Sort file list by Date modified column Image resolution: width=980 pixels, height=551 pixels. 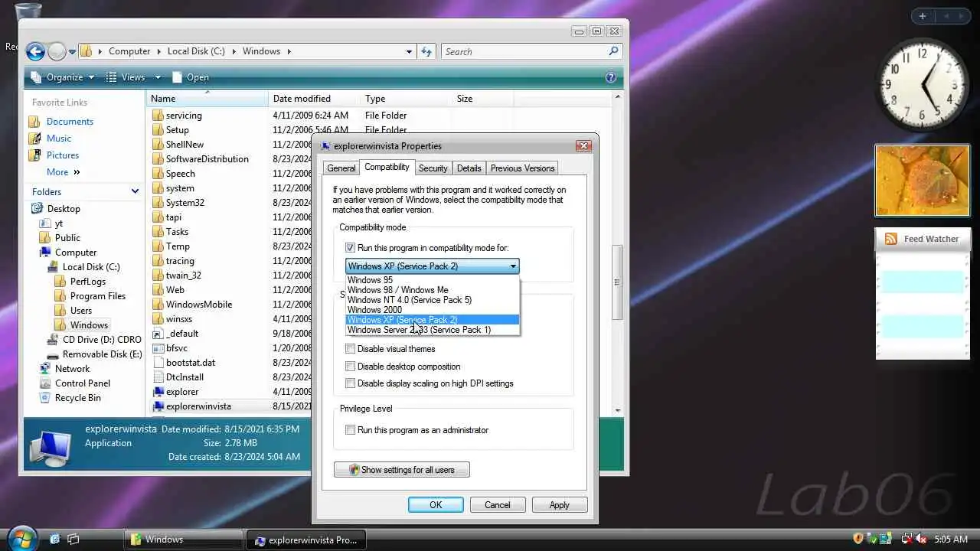[314, 99]
